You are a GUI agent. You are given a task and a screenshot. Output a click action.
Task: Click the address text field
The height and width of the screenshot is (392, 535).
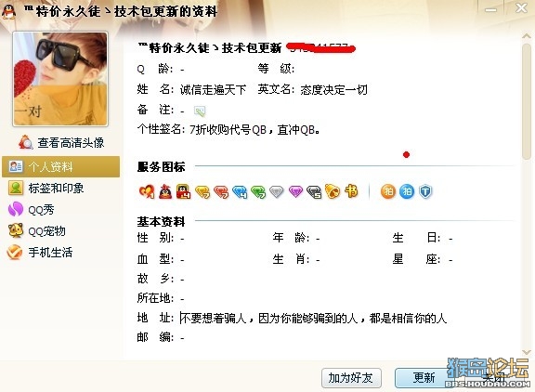pyautogui.click(x=313, y=319)
